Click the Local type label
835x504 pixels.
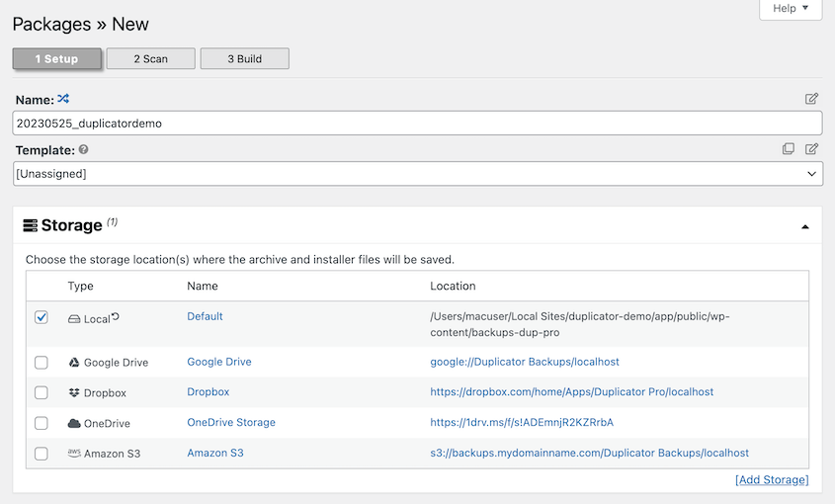pos(97,319)
